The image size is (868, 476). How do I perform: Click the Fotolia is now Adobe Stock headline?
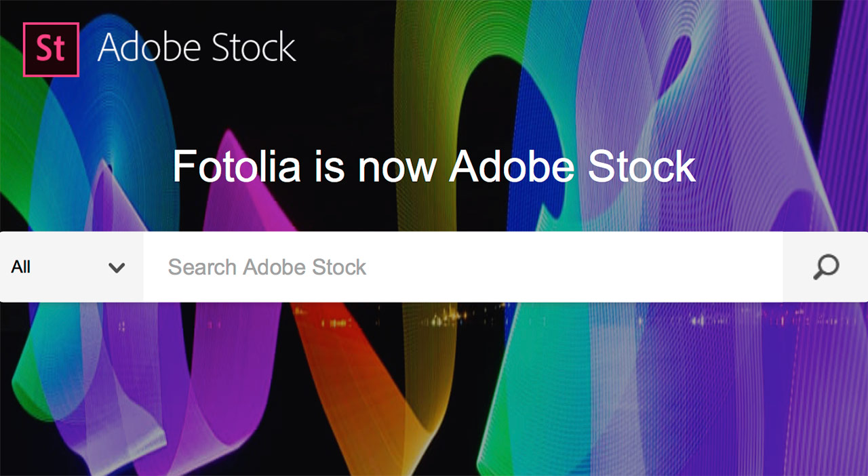pos(434,166)
